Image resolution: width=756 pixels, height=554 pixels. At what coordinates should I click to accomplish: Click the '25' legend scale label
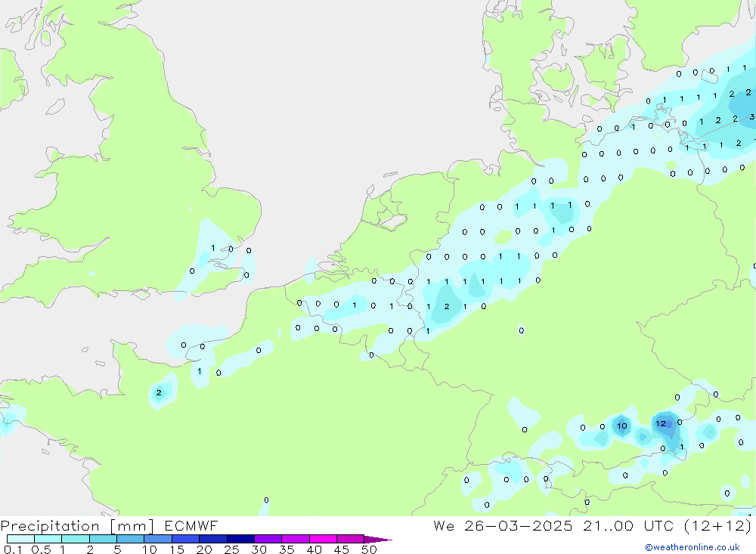[231, 549]
